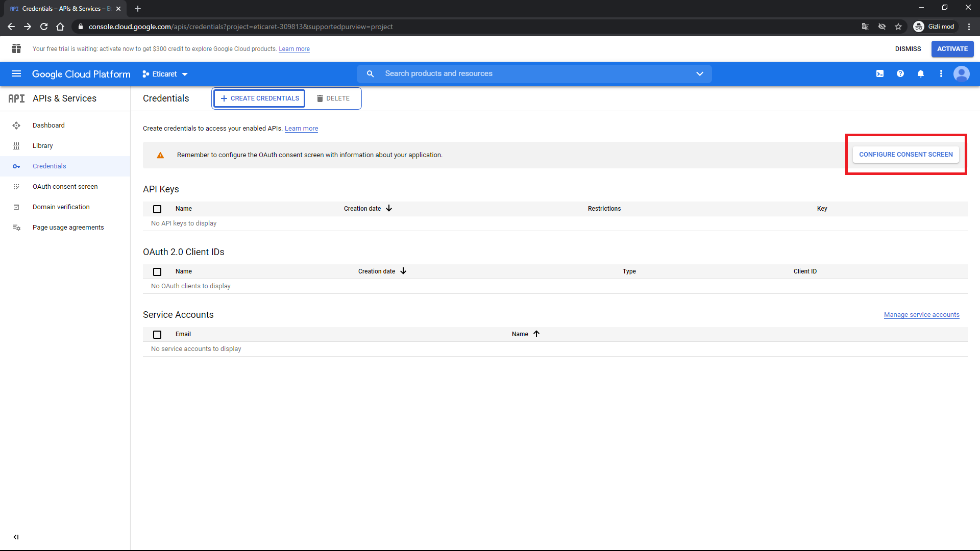980x551 pixels.
Task: Click the Email column header
Action: click(x=183, y=334)
